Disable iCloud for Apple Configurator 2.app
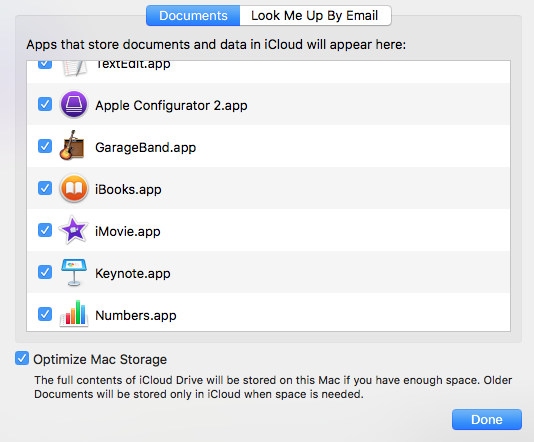 coord(45,104)
